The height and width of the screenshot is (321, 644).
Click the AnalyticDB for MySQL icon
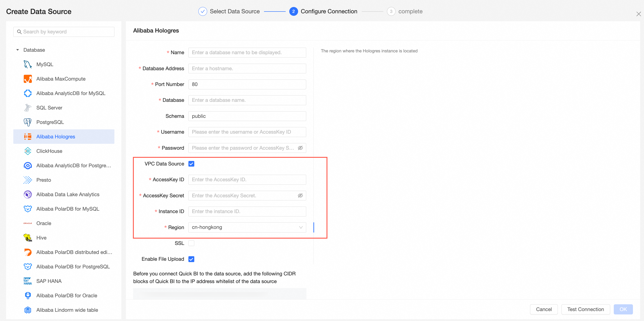click(28, 93)
